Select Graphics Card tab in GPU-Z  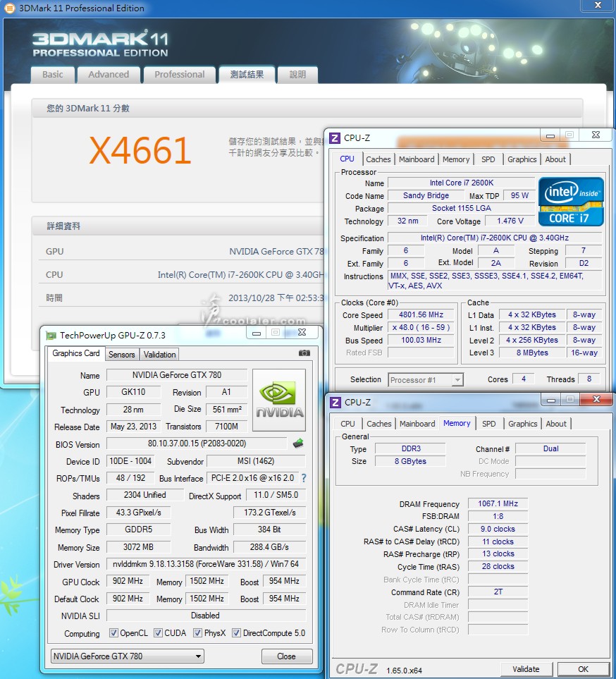click(75, 353)
